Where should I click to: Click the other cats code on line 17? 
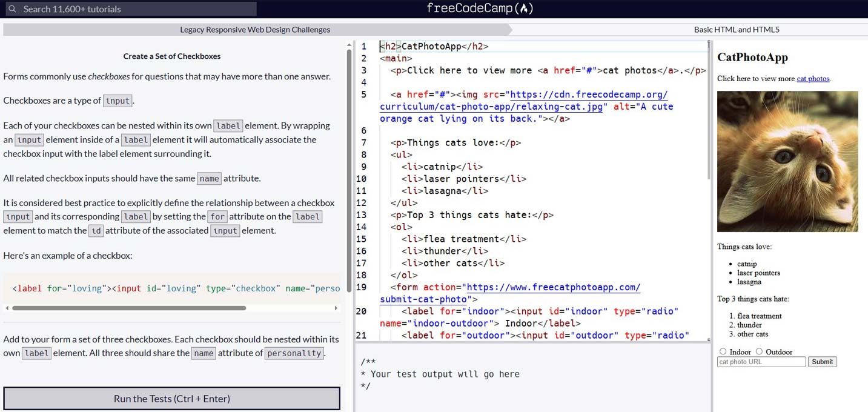tap(452, 264)
